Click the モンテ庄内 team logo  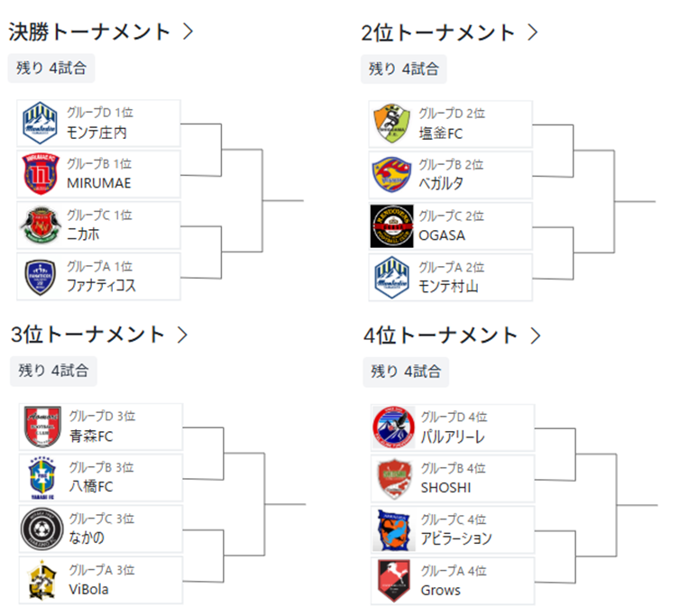pos(40,124)
